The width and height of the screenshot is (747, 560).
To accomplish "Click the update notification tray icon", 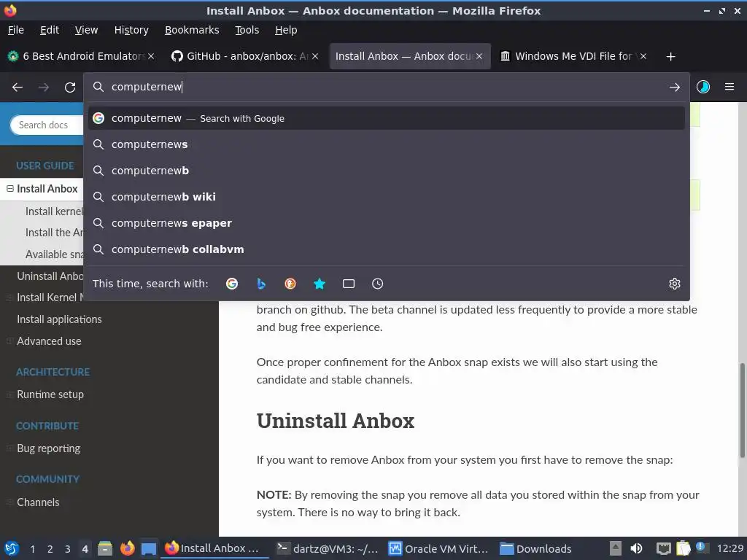I will pos(701,547).
